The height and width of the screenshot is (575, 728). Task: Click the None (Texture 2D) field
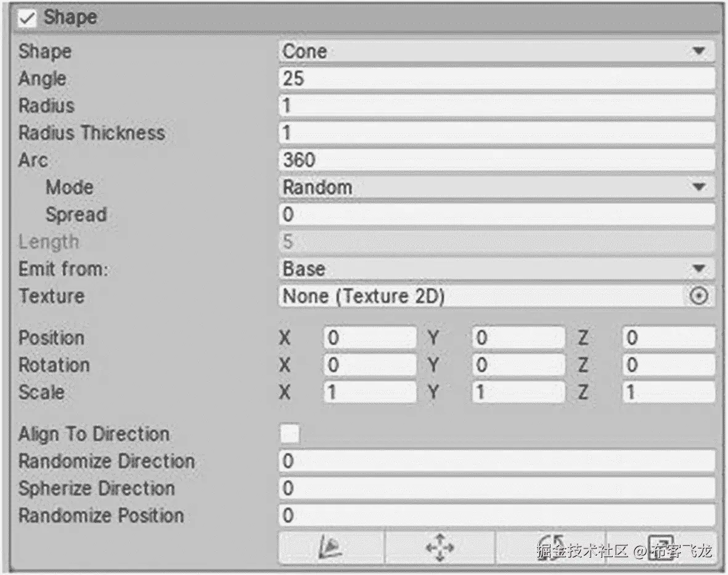tap(481, 297)
